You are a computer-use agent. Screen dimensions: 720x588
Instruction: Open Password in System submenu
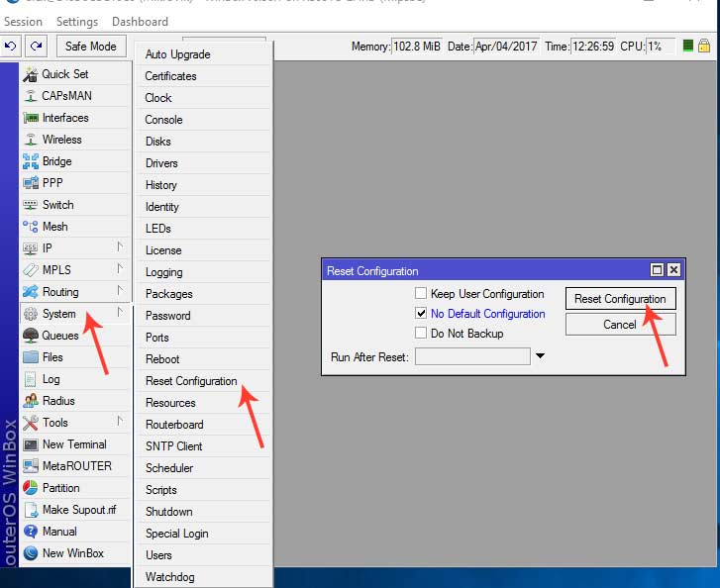point(203,316)
